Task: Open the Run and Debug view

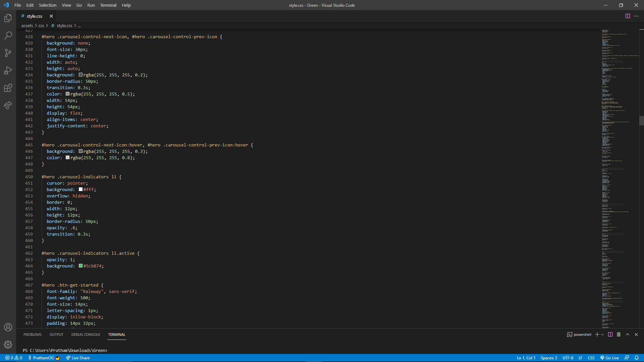Action: coord(8,70)
